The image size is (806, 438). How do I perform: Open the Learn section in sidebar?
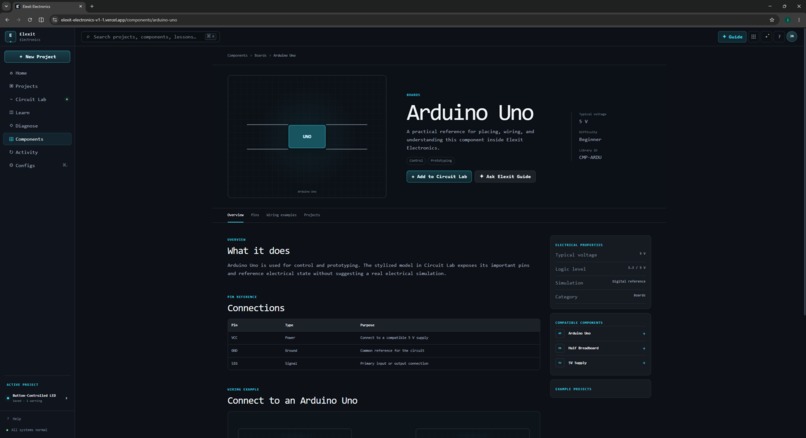pos(37,113)
